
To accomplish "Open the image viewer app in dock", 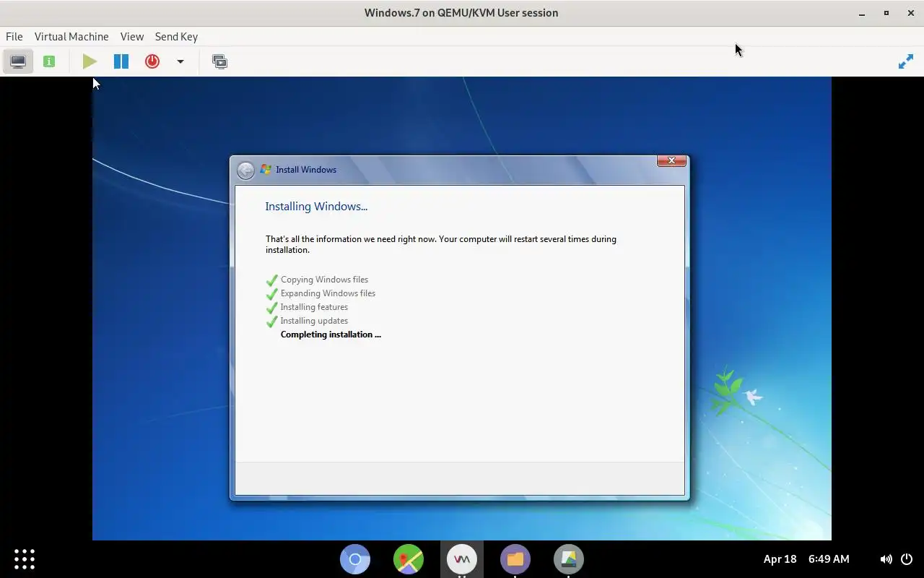I will coord(569,559).
